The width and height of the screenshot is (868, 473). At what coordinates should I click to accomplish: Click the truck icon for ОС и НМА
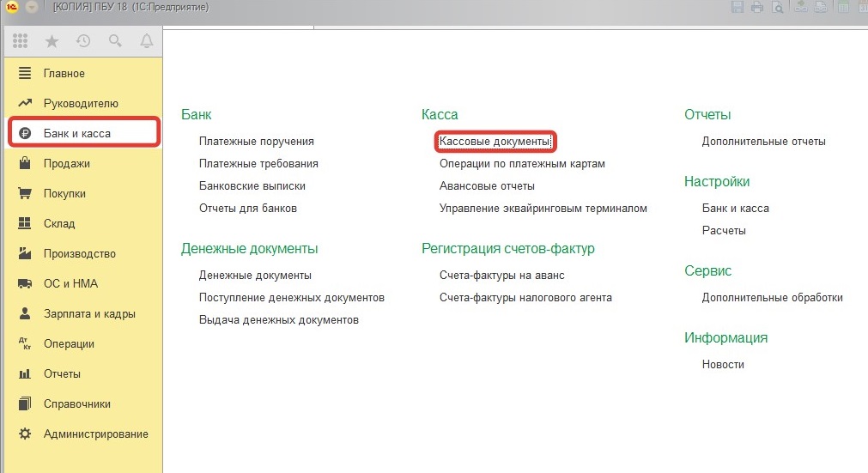(25, 283)
